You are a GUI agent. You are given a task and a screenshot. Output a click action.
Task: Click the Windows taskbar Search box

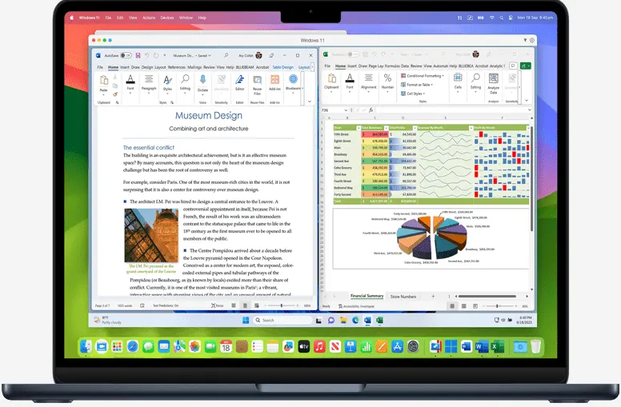click(282, 320)
